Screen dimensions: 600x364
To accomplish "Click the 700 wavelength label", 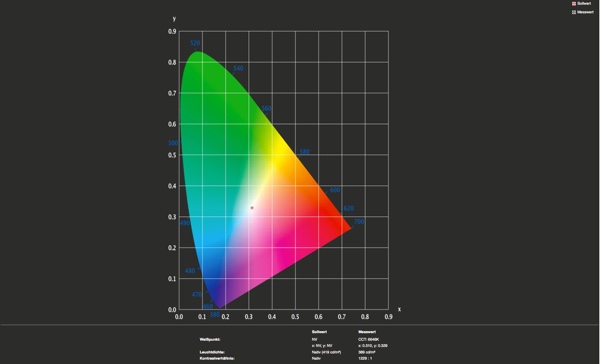I will point(359,222).
